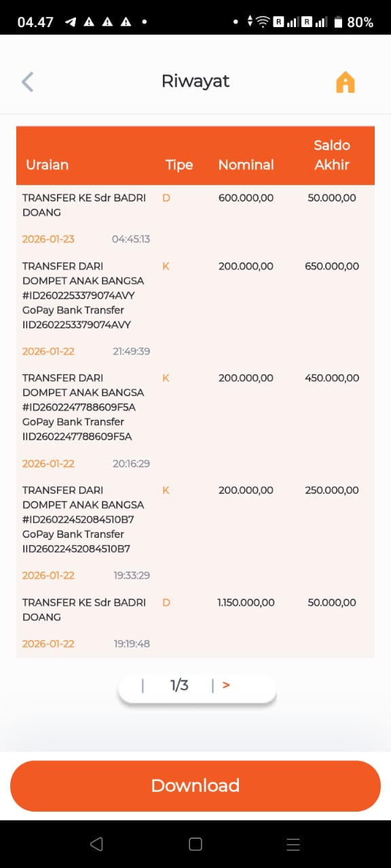Tap the Wi-Fi status icon

click(x=262, y=22)
